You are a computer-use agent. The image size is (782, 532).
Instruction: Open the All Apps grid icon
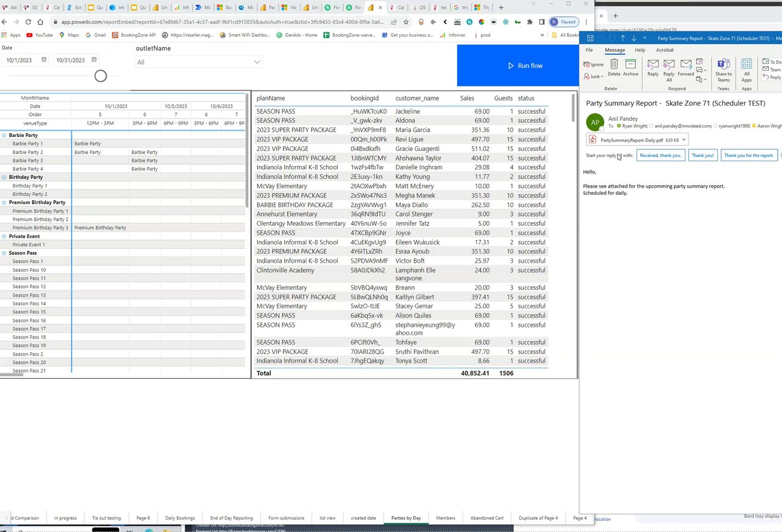pyautogui.click(x=747, y=65)
